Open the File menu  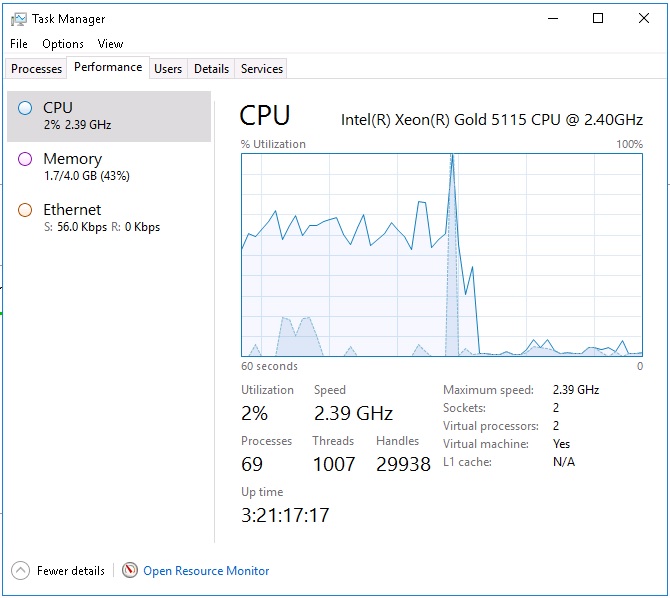coord(19,44)
